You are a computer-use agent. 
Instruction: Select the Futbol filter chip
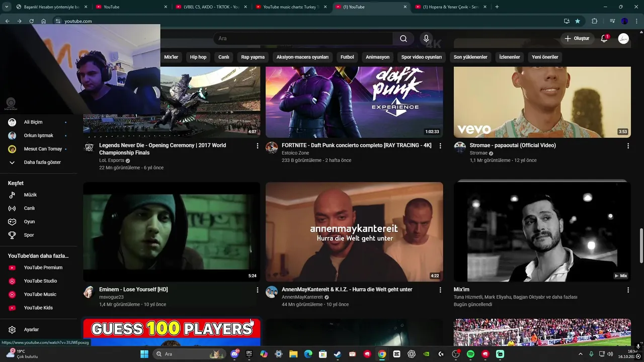347,57
